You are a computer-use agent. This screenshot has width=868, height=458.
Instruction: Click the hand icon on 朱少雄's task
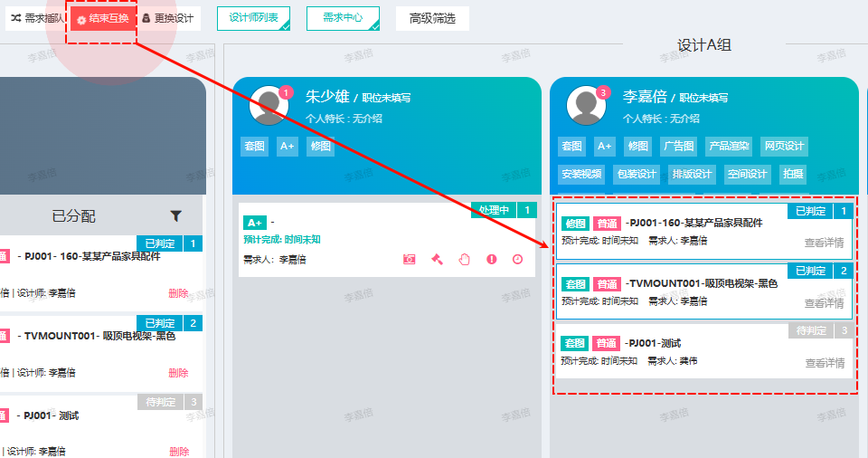[465, 259]
